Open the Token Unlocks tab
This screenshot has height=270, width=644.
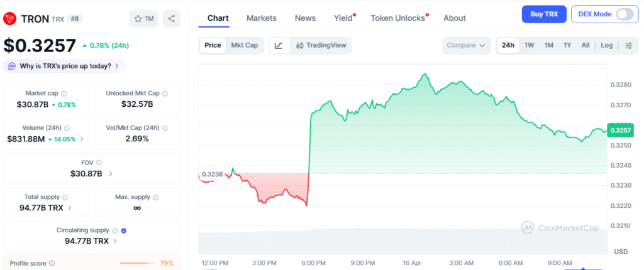coord(397,18)
